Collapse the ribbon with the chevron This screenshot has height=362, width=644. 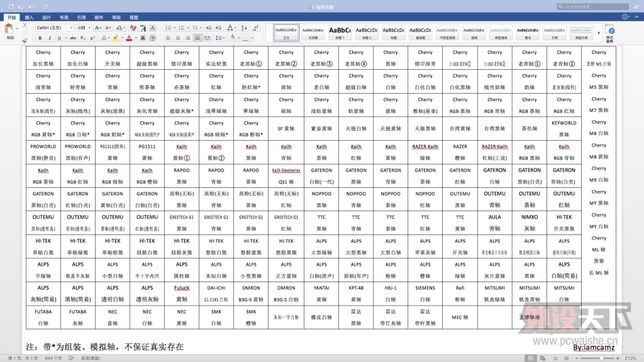pyautogui.click(x=637, y=17)
